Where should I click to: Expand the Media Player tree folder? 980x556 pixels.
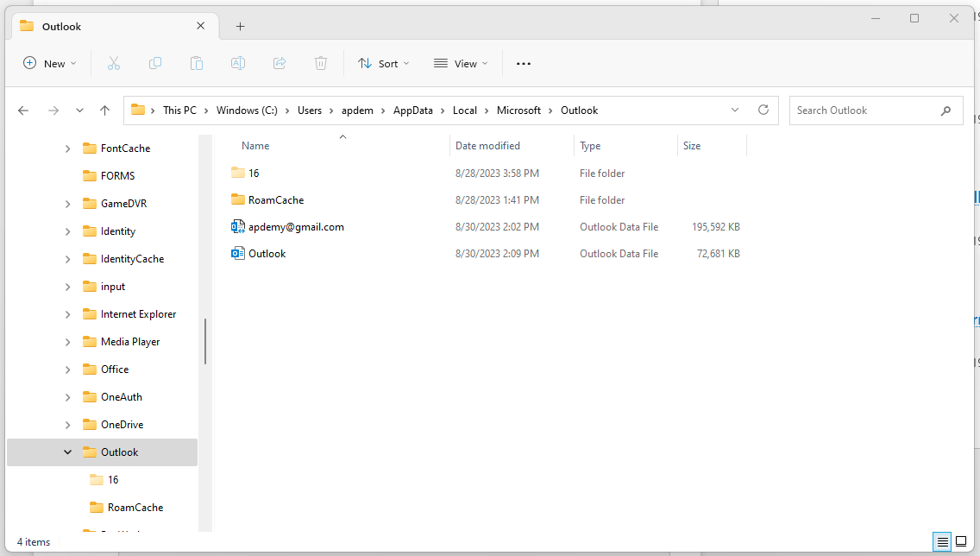[x=67, y=342]
